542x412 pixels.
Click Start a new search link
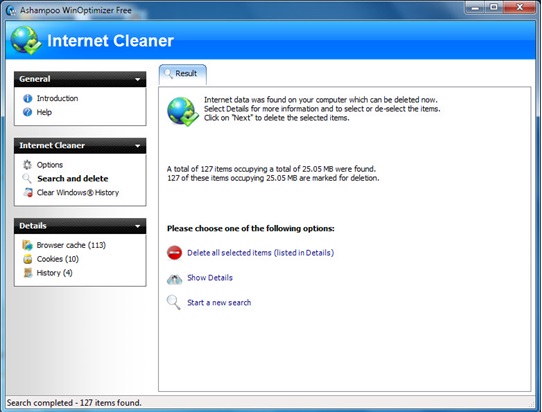(x=219, y=303)
